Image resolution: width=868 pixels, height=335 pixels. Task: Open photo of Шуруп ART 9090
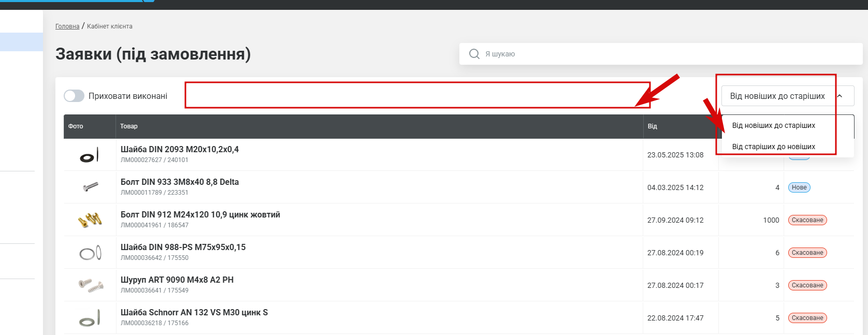pos(91,285)
